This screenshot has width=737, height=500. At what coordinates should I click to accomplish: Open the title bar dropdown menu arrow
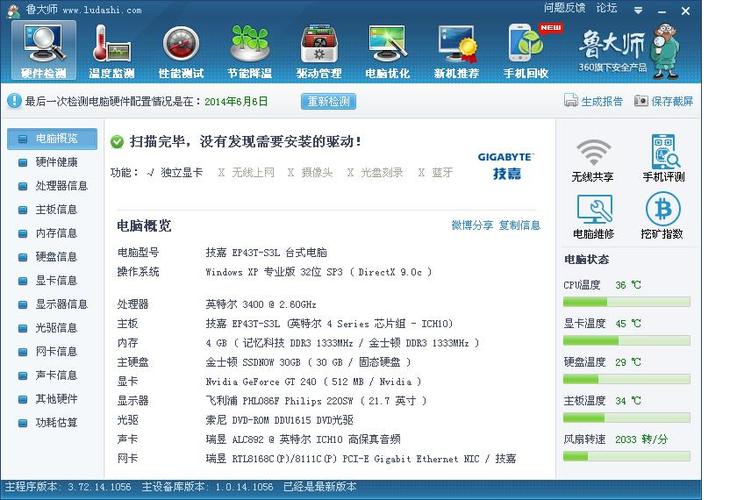coord(638,10)
